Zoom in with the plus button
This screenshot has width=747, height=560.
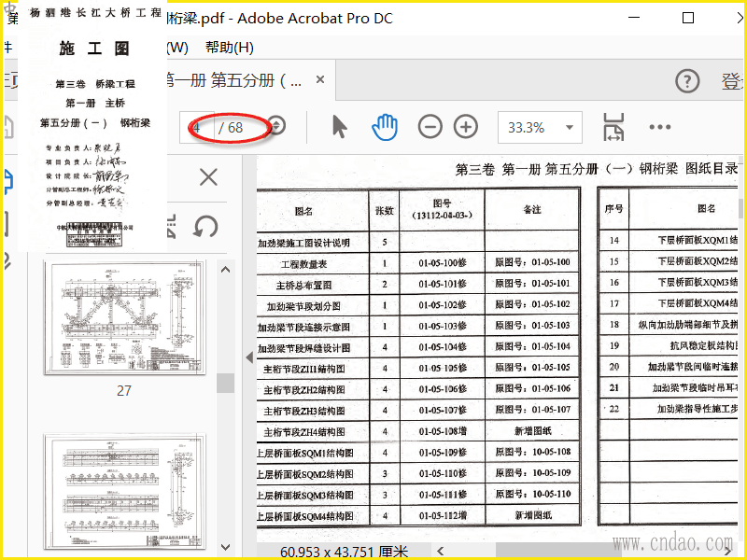pyautogui.click(x=465, y=127)
